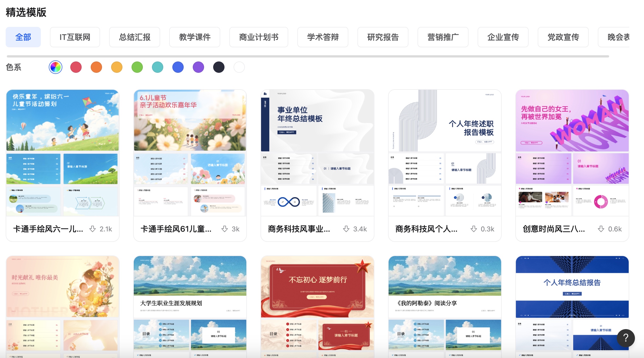Open the 《我的阿勒泰》阅读分享 template

pos(445,307)
